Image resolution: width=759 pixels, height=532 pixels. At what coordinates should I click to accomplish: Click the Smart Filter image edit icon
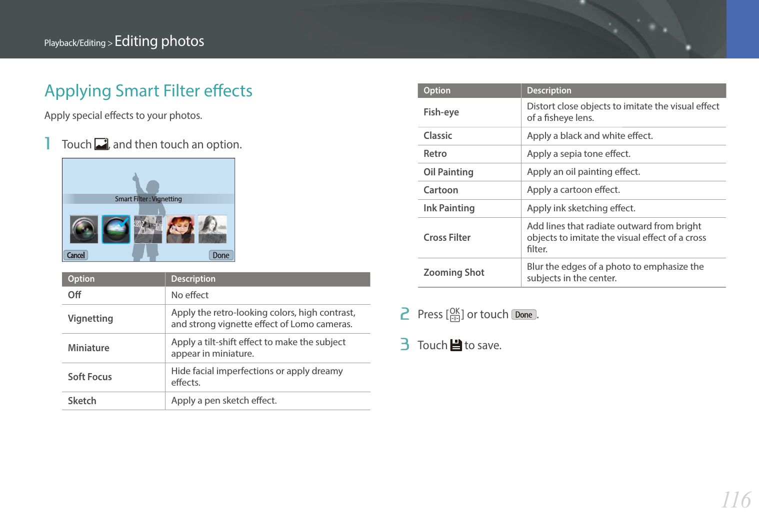click(102, 144)
